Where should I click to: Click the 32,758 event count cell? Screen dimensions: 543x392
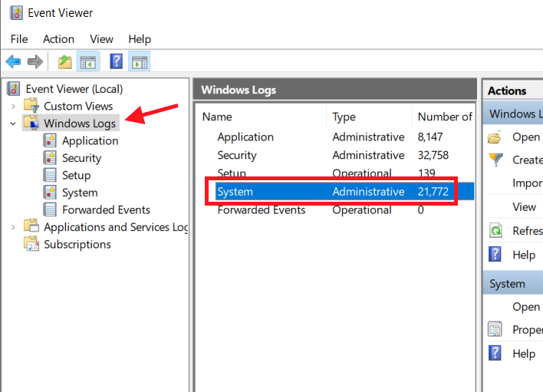click(x=433, y=155)
